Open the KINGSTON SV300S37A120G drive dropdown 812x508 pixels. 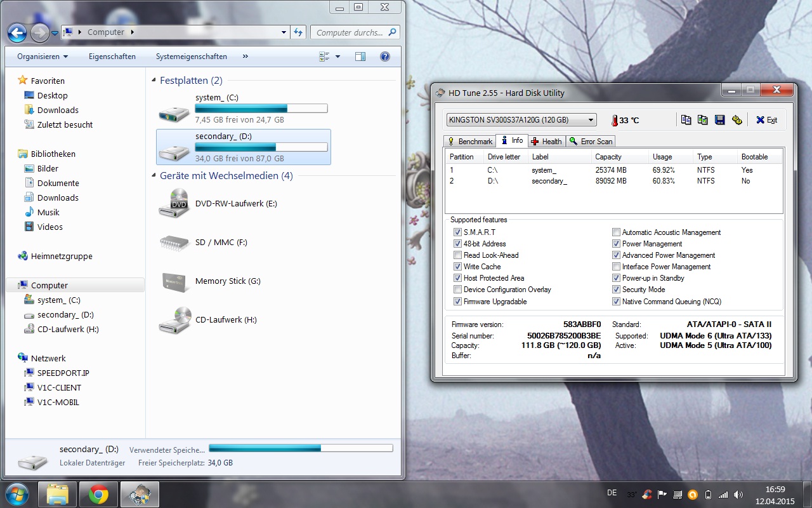[x=521, y=119]
